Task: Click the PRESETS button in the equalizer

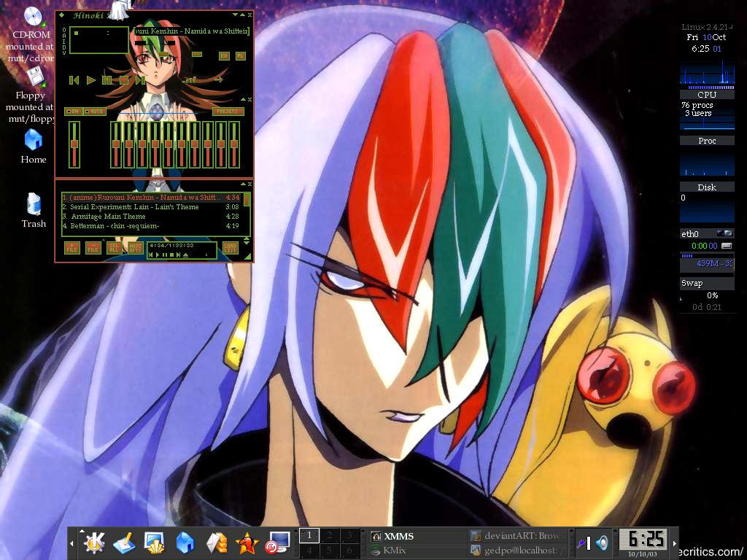Action: tap(230, 111)
